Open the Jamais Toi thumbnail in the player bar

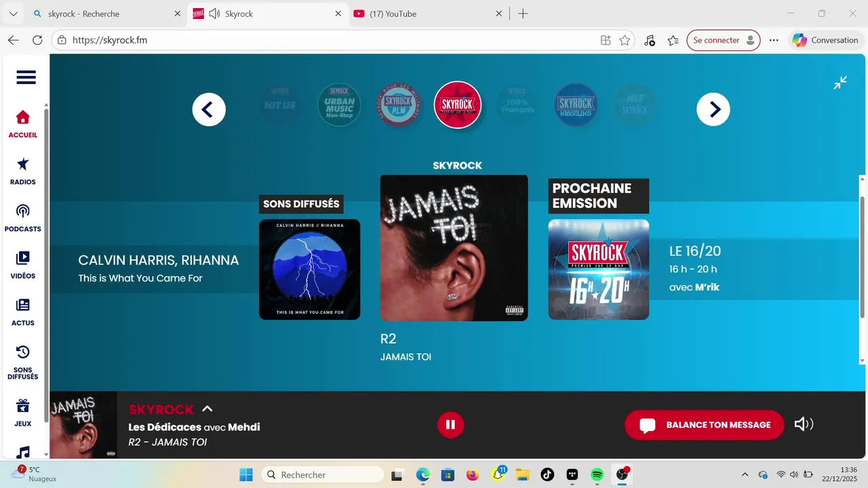pos(83,425)
